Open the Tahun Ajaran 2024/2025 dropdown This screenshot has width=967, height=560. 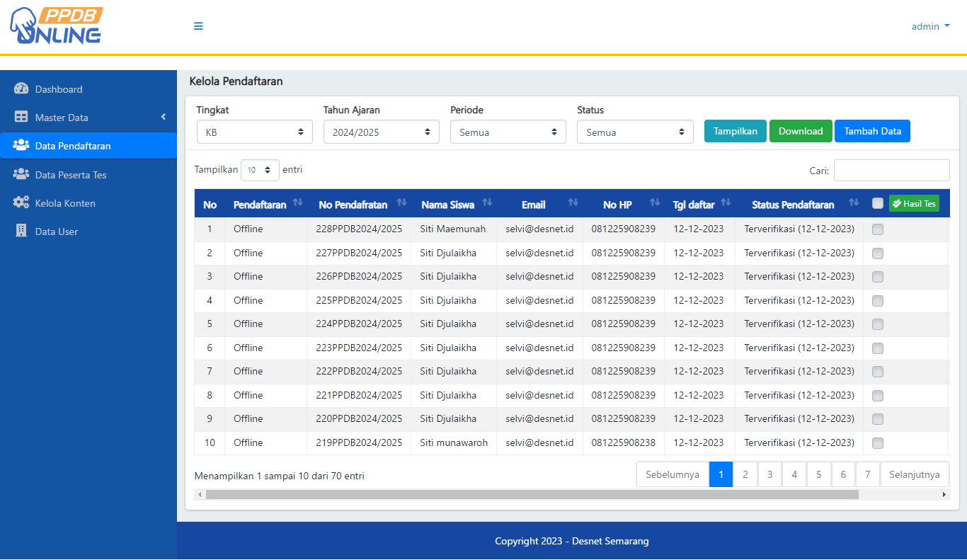[381, 132]
